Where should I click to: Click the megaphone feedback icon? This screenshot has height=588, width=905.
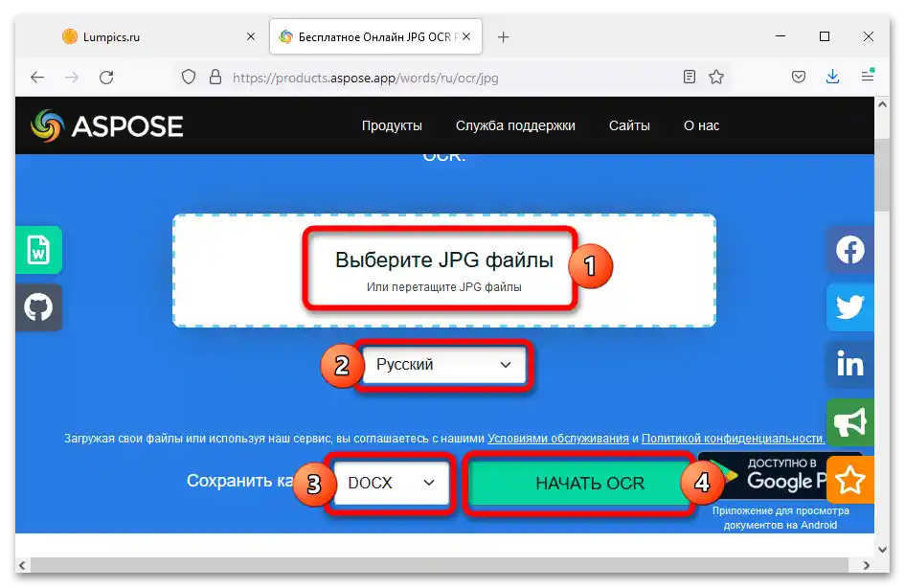point(850,422)
